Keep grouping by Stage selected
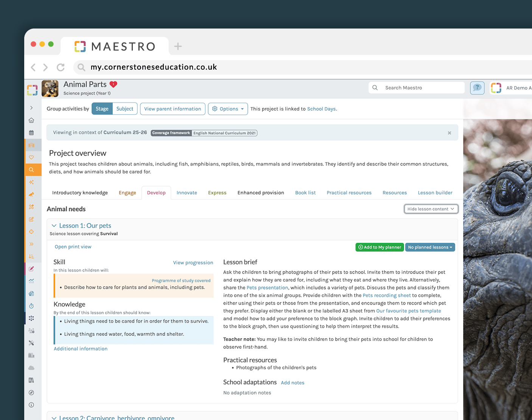This screenshot has width=532, height=420. [102, 109]
